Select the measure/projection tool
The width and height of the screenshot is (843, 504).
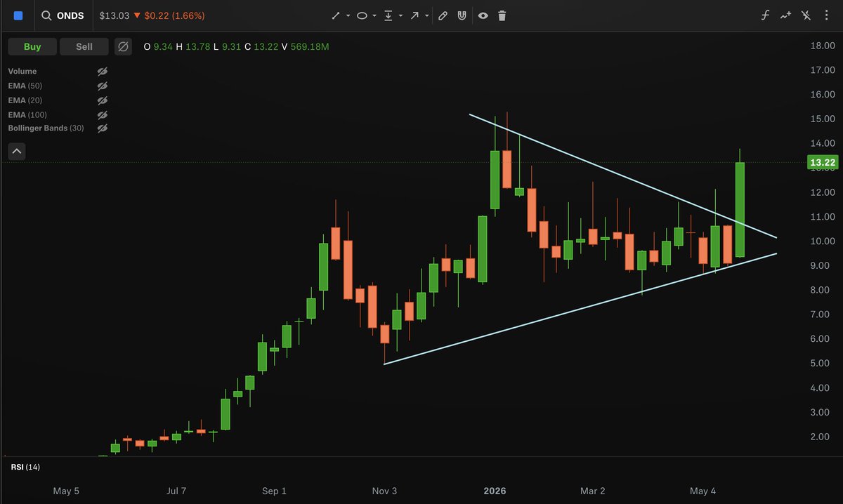(x=388, y=15)
